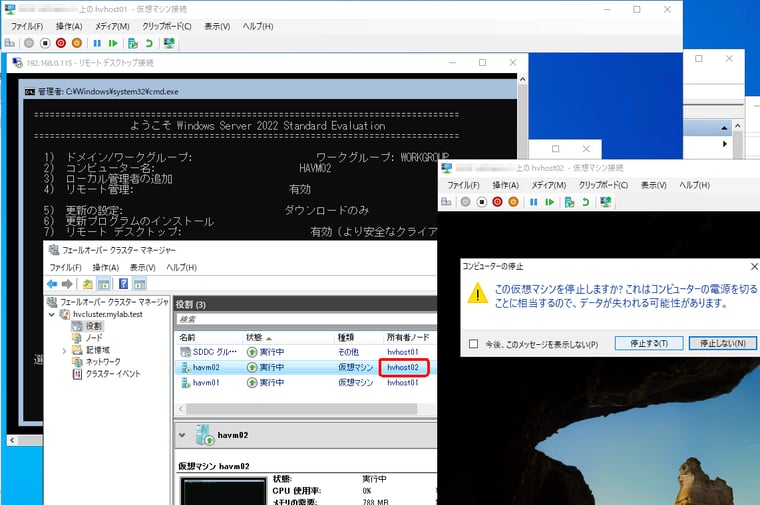Select hvcluster.mylab.test cluster node
The image size is (760, 505).
[107, 314]
